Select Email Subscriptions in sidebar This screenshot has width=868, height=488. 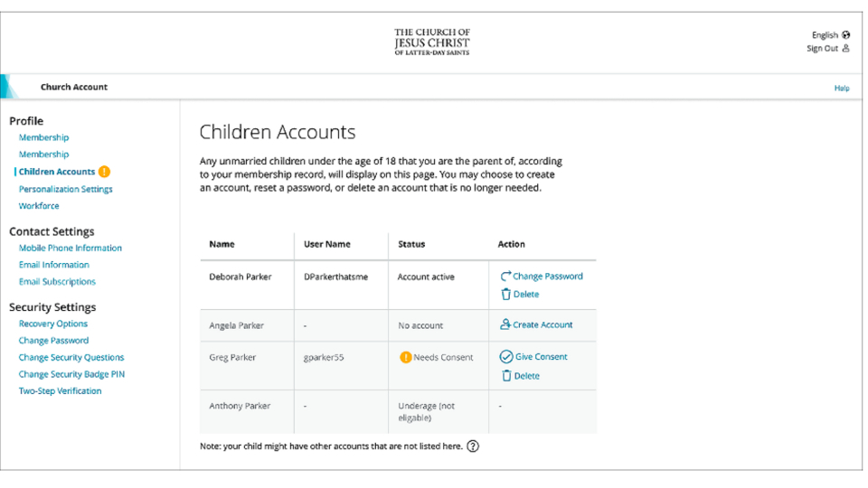coord(57,282)
